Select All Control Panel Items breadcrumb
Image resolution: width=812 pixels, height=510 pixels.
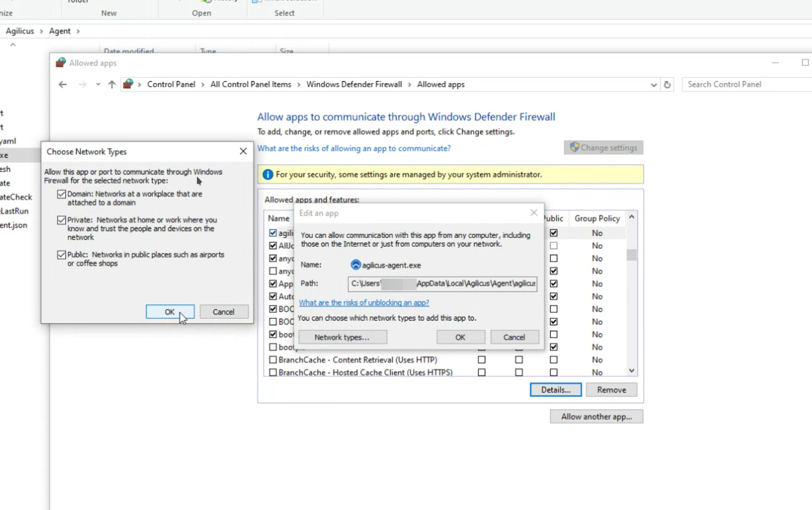pos(251,84)
